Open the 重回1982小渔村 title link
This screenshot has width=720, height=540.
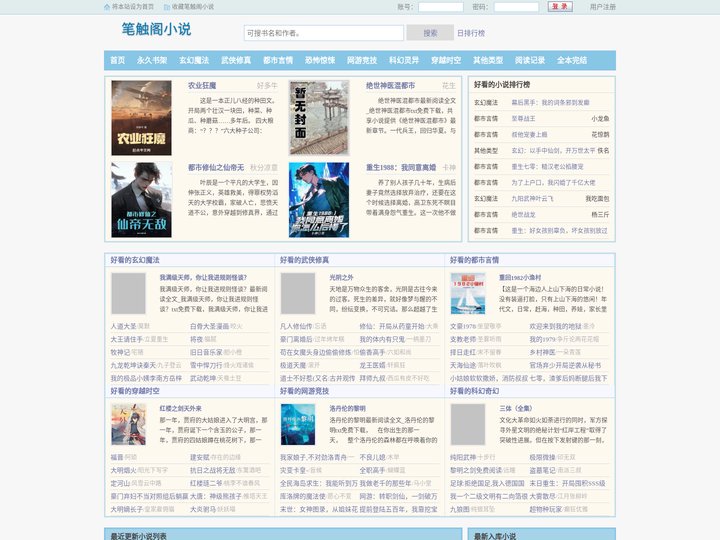[520, 277]
